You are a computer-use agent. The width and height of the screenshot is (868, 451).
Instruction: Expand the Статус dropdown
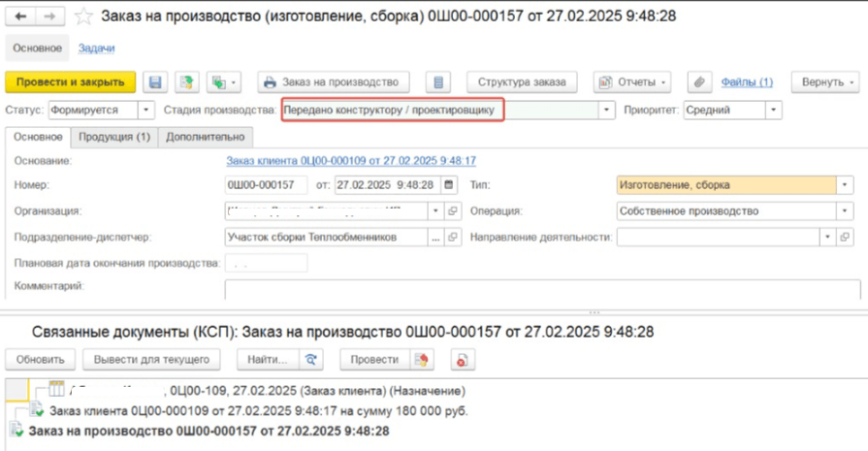coord(145,111)
